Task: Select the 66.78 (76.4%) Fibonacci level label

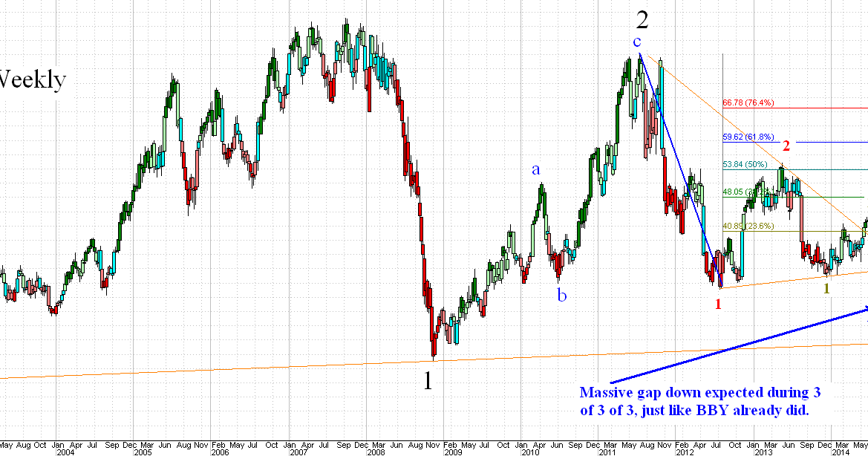Action: click(x=748, y=103)
